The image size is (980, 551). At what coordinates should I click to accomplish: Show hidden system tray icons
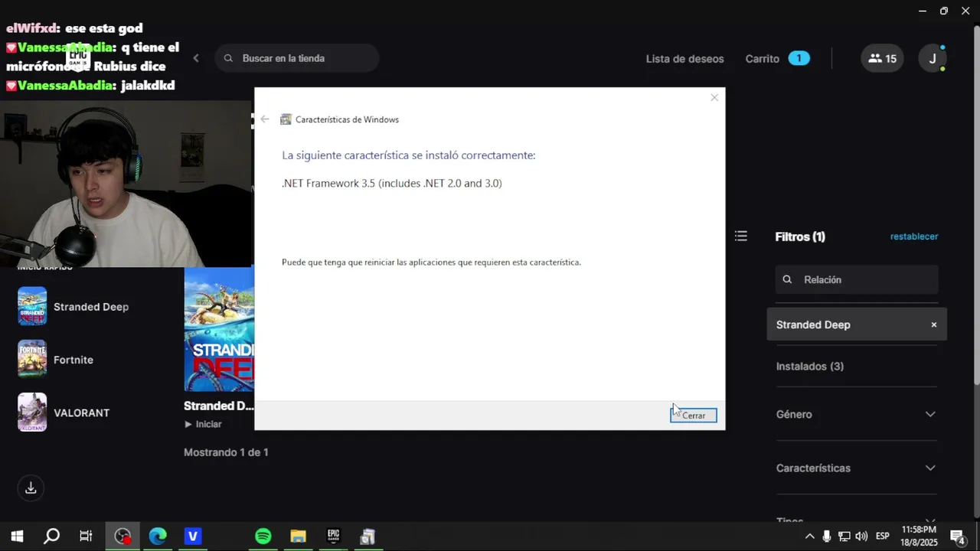809,536
